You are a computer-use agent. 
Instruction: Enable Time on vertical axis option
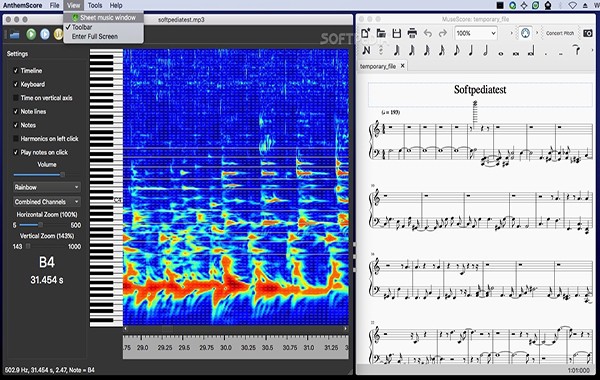16,98
